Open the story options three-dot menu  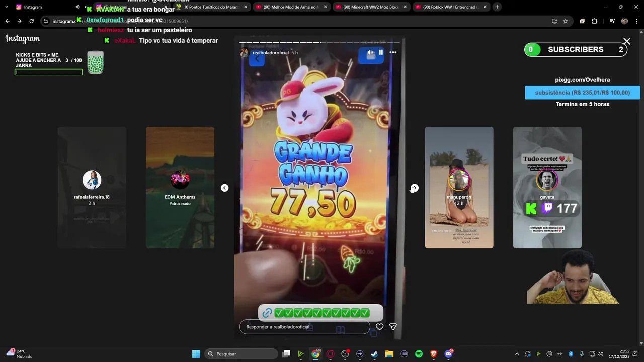click(x=393, y=52)
